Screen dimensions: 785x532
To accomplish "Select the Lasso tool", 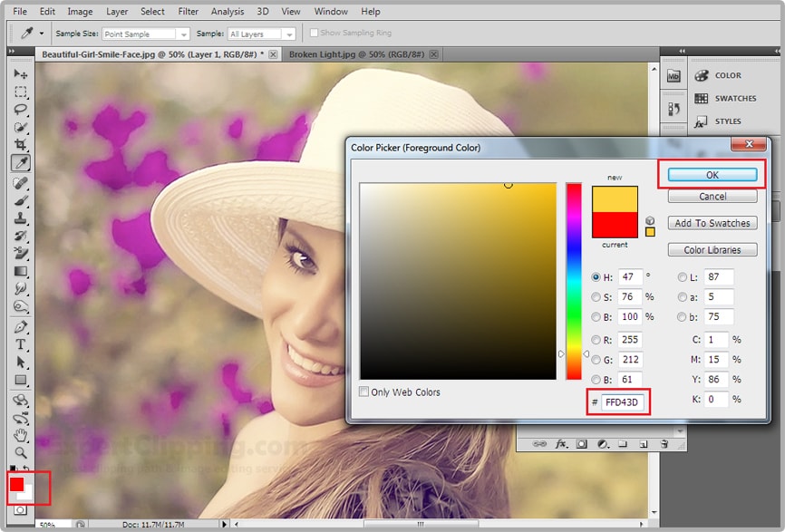I will coord(20,110).
